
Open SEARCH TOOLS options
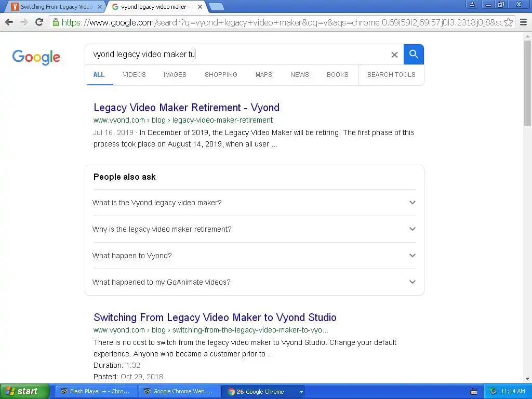pos(391,75)
